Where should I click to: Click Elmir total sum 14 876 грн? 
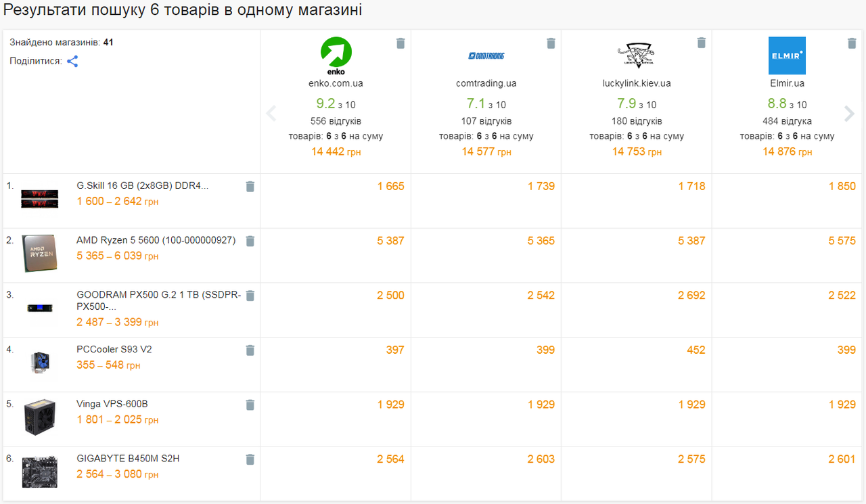(787, 152)
